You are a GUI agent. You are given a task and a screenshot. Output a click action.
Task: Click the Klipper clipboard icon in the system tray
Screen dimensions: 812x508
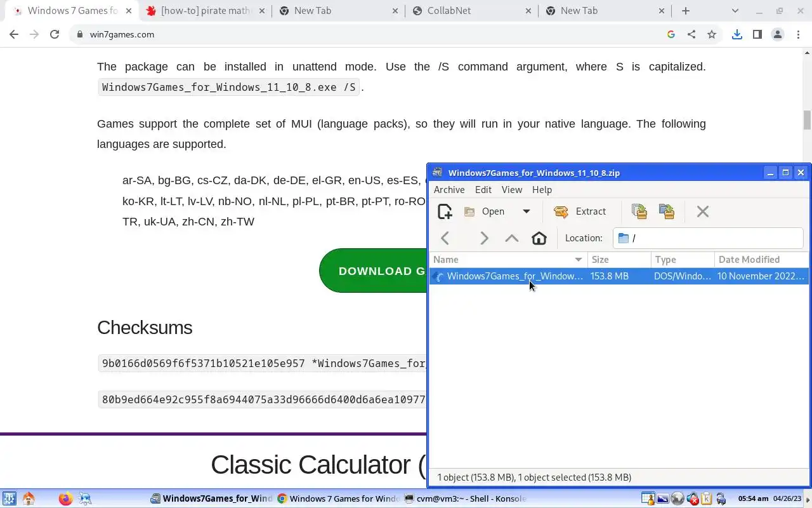coord(706,499)
